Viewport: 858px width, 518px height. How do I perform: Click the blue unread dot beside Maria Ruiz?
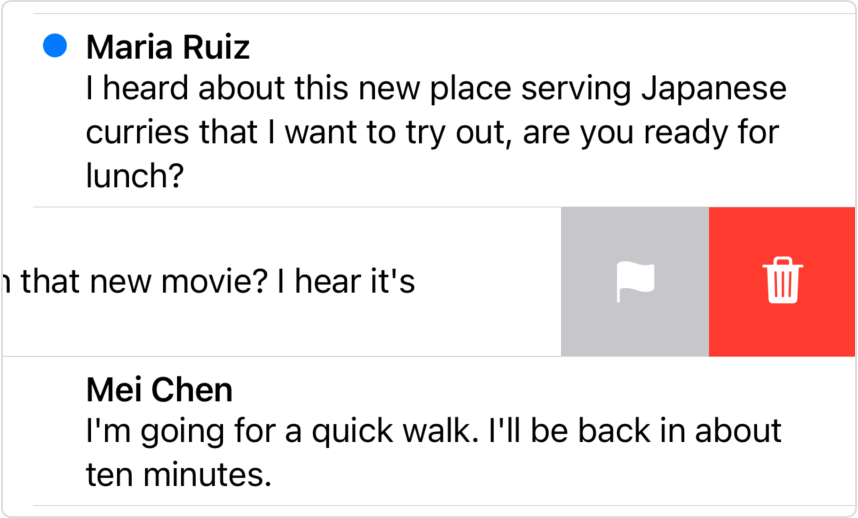point(56,45)
